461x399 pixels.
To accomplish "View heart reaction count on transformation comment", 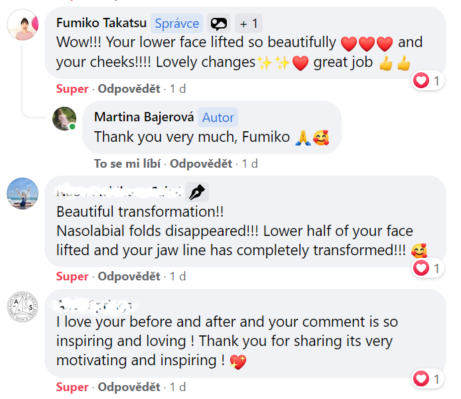I will tap(428, 268).
